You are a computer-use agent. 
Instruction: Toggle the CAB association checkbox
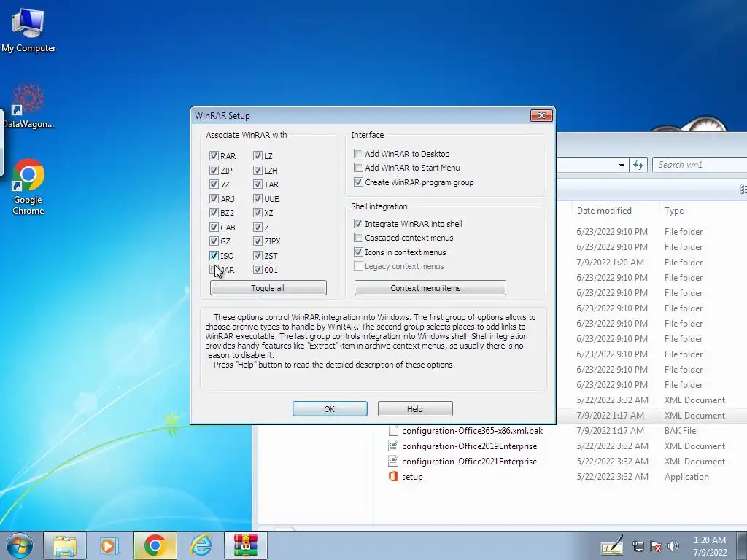pos(214,227)
